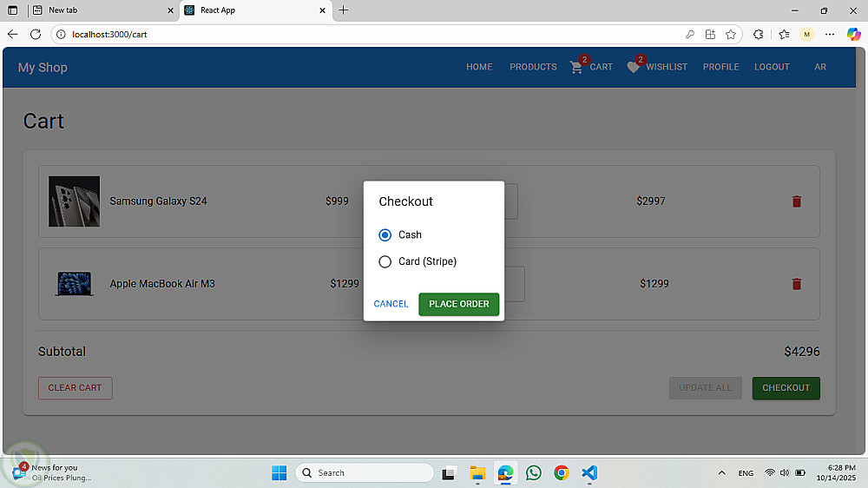Click the Place Order button
Image resolution: width=868 pixels, height=488 pixels.
(459, 304)
